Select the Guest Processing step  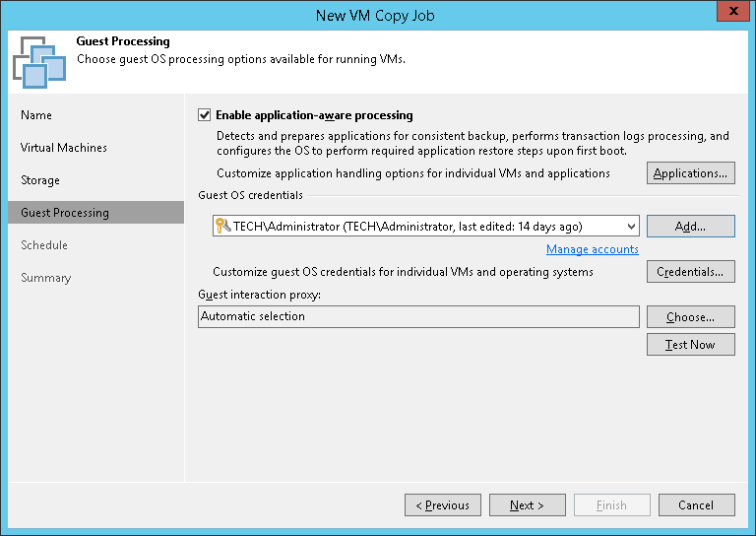(65, 213)
